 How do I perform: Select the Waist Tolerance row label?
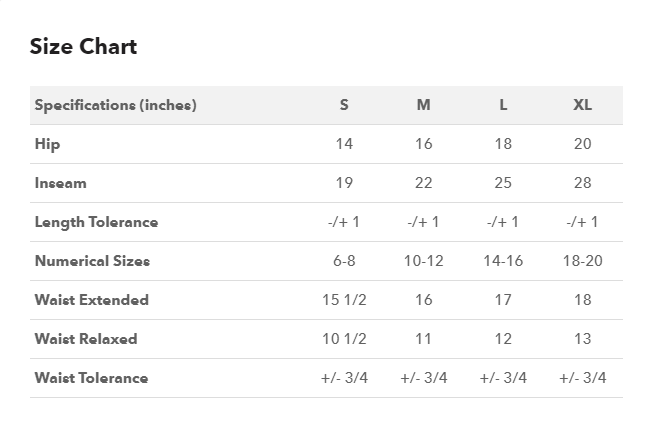91,378
